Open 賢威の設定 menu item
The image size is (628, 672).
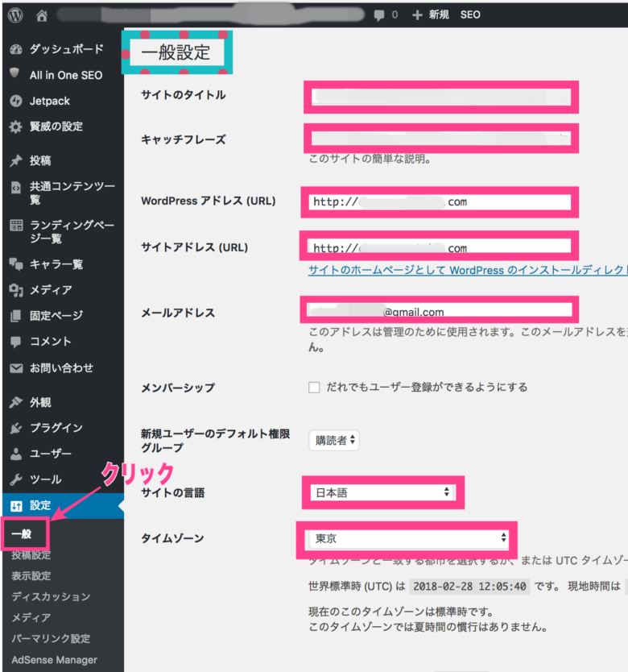pyautogui.click(x=56, y=127)
